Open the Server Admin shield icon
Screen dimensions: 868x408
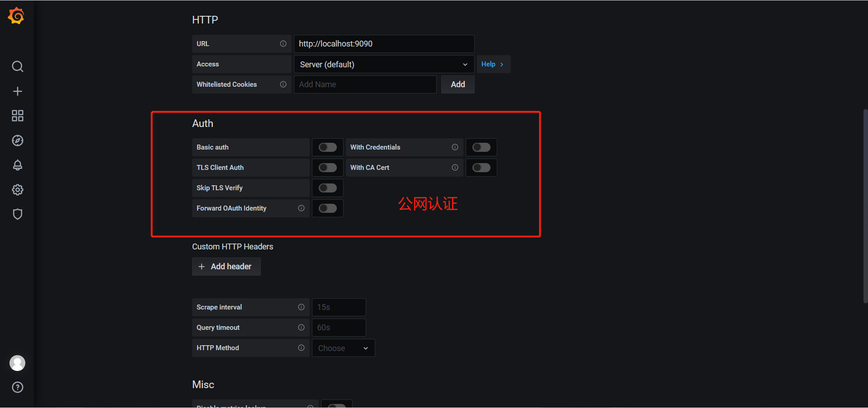pos(17,214)
